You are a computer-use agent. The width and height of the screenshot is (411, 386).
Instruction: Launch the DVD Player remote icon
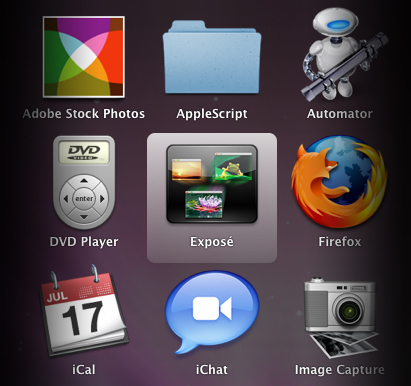[84, 182]
